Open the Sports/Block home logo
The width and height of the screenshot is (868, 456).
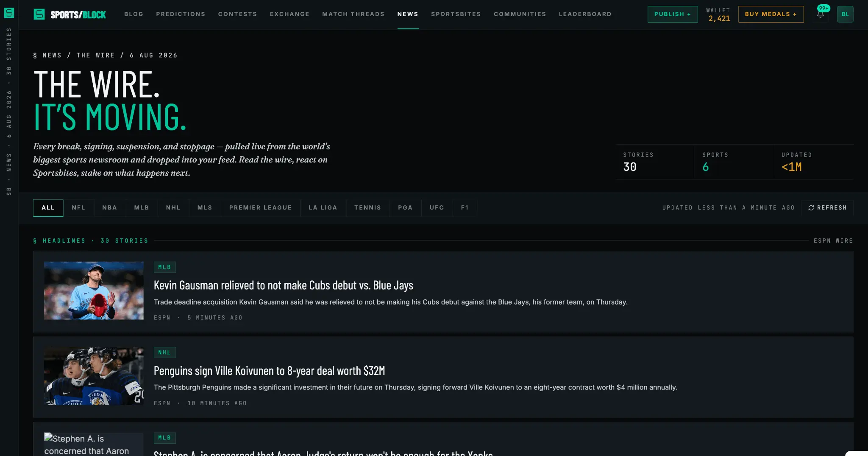tap(70, 14)
